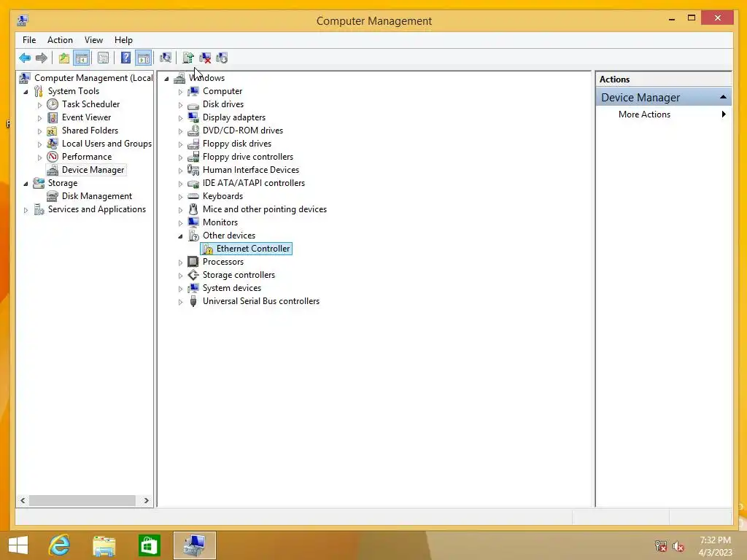Open Internet Explorer from taskbar
747x560 pixels.
pyautogui.click(x=60, y=545)
